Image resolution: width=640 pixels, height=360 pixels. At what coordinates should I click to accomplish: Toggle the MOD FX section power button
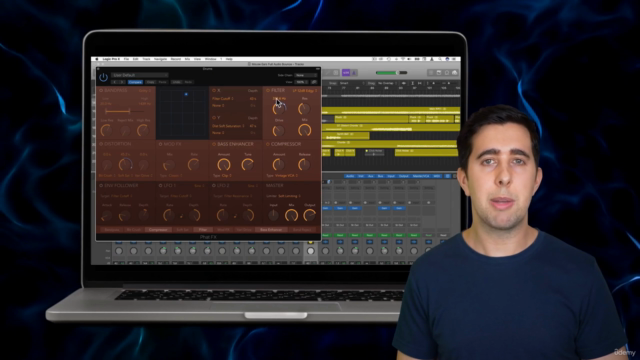click(x=160, y=144)
